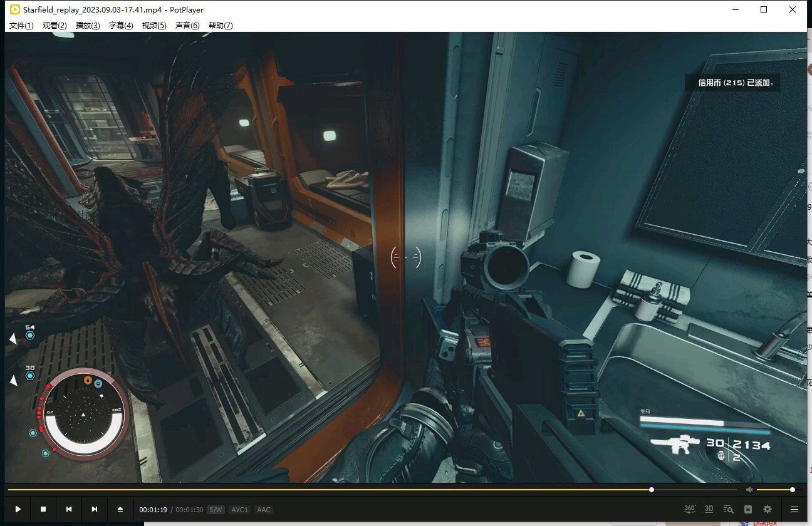Seek on the yellow playback progress bar

(373, 490)
